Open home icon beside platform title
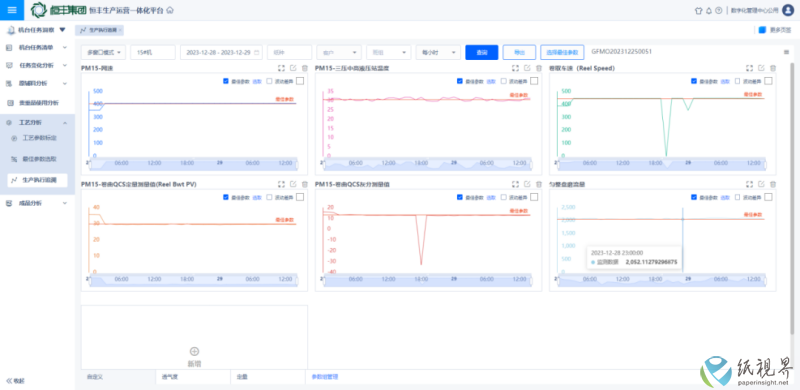The width and height of the screenshot is (800, 390). coord(170,10)
